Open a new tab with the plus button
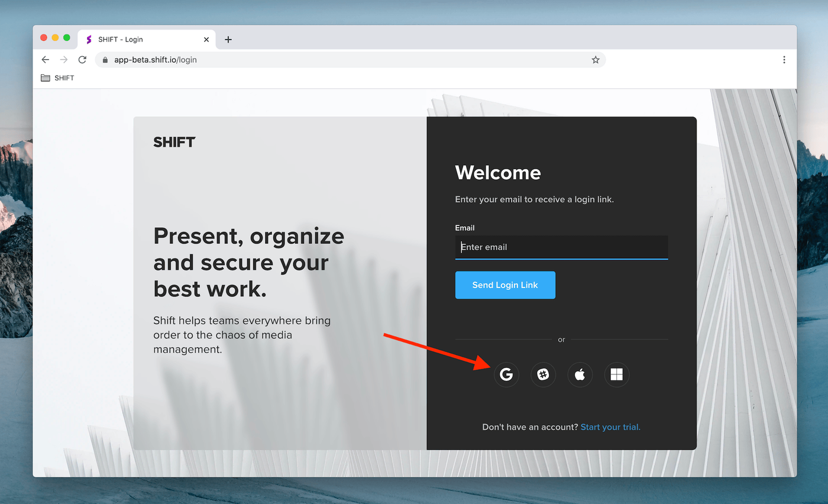 [x=228, y=40]
